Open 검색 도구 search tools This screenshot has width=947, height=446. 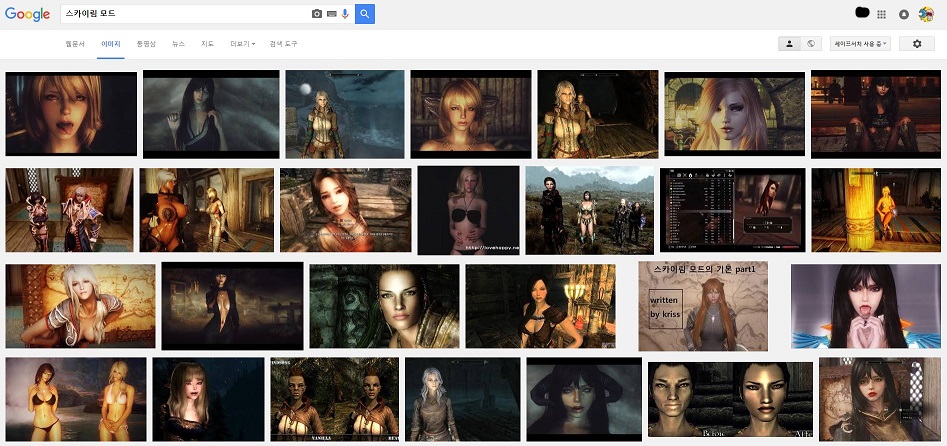(283, 44)
